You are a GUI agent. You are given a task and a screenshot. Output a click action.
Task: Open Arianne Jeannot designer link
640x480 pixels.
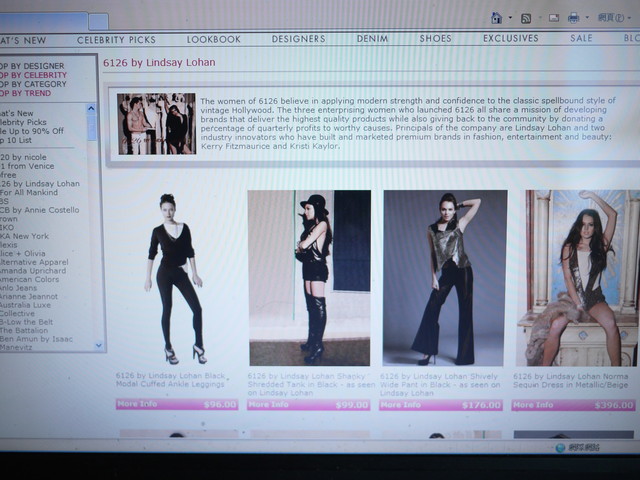click(29, 297)
